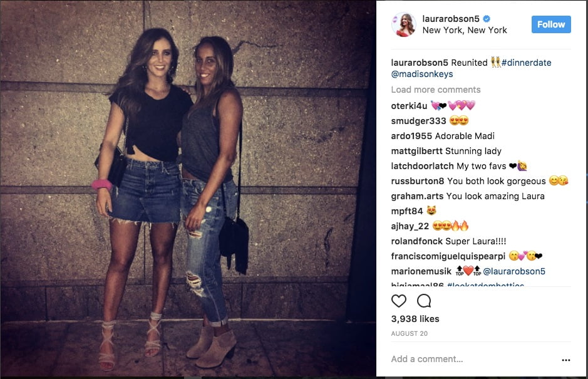Open the three-dot more options menu

566,360
